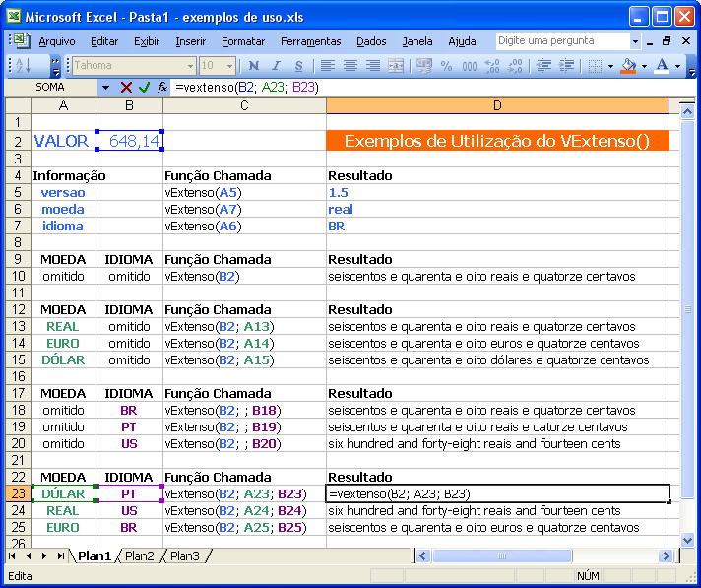
Task: Click horizontal scrollbar right arrow
Action: pos(666,555)
